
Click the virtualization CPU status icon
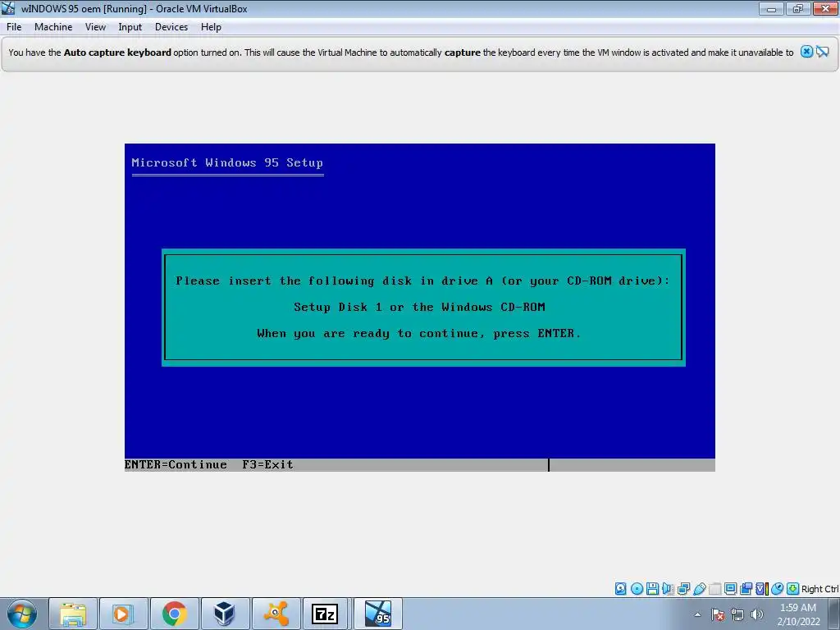click(x=761, y=589)
